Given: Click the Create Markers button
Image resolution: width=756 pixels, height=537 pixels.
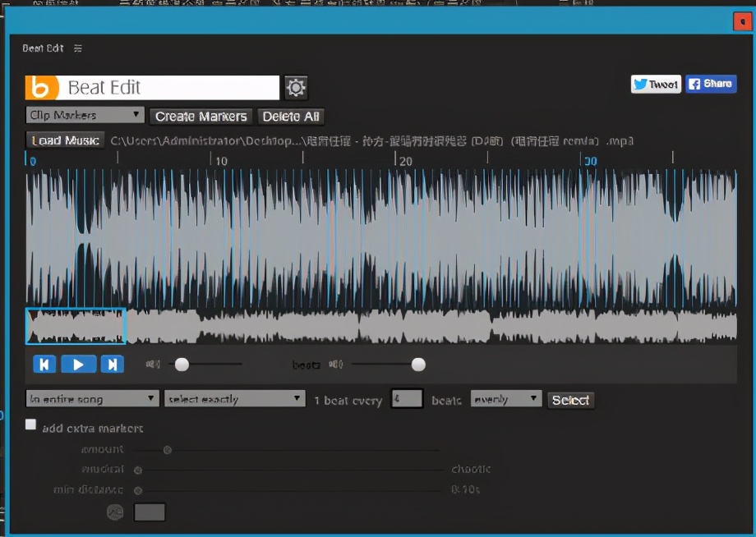Looking at the screenshot, I should coord(201,117).
